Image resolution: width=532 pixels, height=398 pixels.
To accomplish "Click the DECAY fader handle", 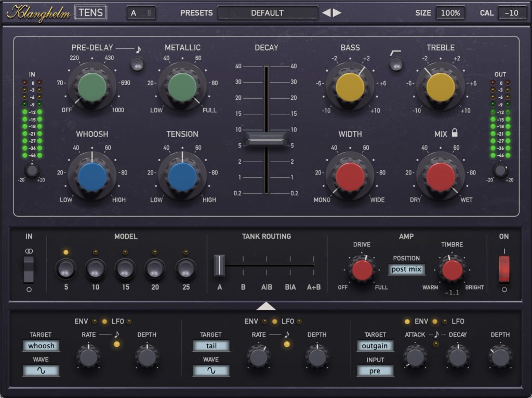I will pos(267,139).
